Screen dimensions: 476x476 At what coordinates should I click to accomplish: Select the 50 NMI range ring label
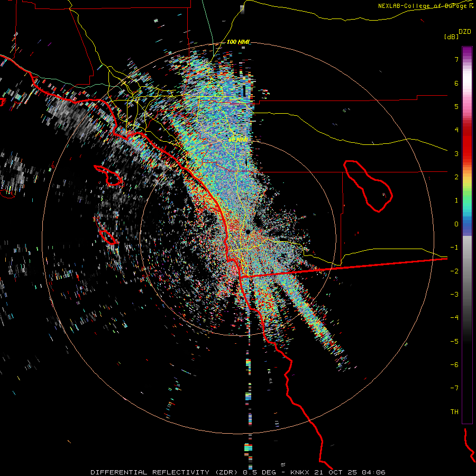pyautogui.click(x=237, y=140)
